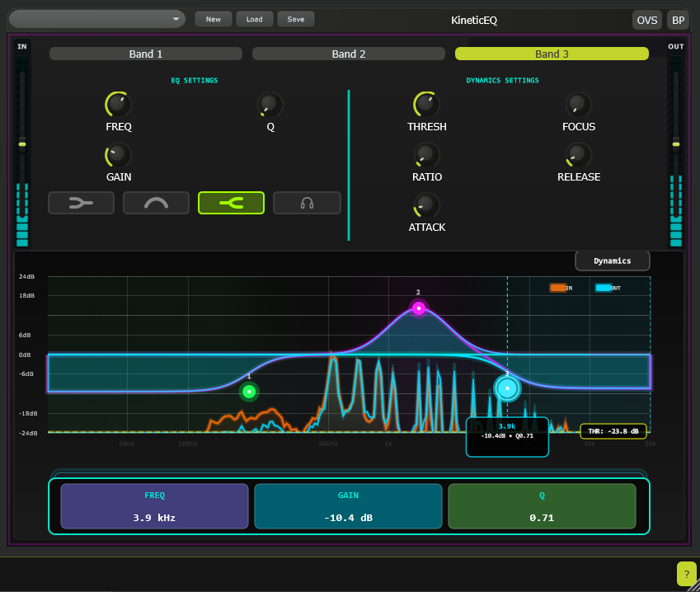Adjust the THRESH knob
The image size is (700, 592).
[x=426, y=105]
